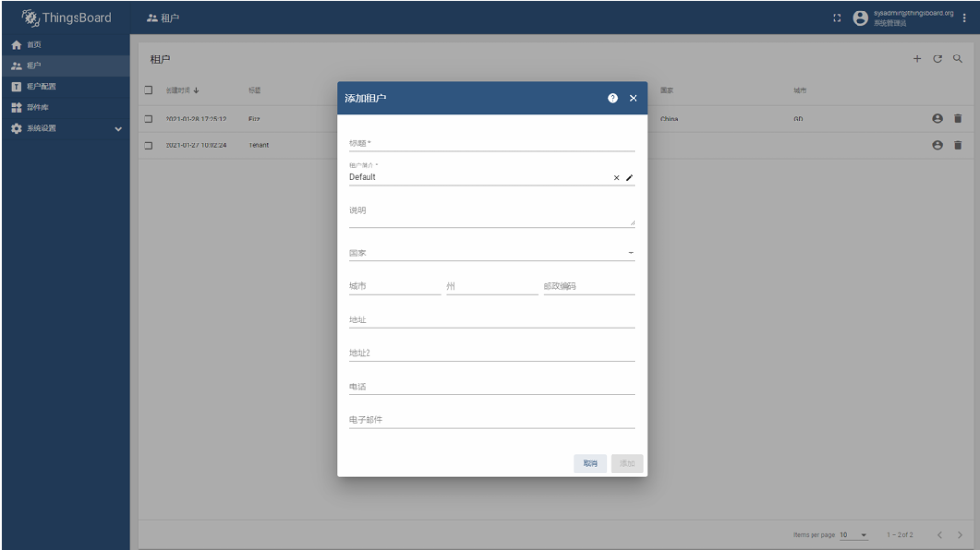Image resolution: width=980 pixels, height=550 pixels.
Task: Open search in the tenants table
Action: coord(957,58)
